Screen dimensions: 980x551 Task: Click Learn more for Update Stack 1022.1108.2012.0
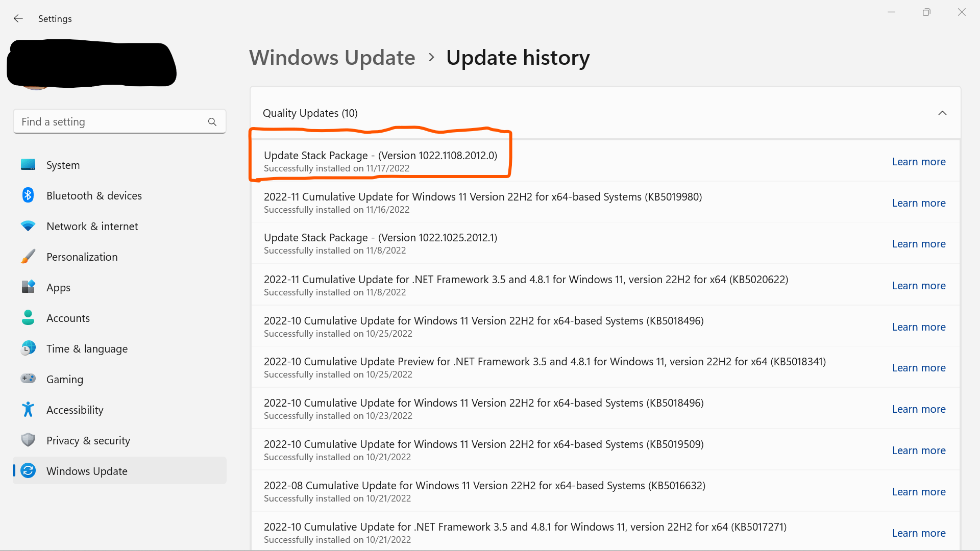pyautogui.click(x=918, y=162)
